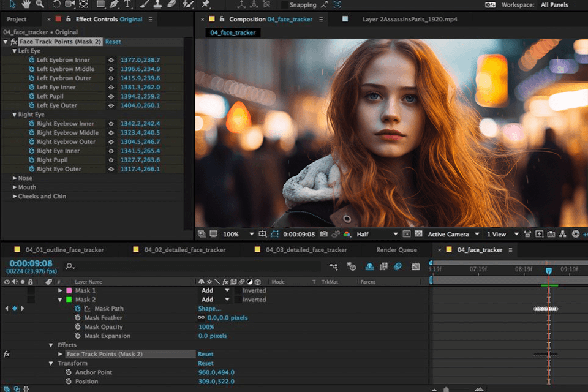The height and width of the screenshot is (392, 588).
Task: Enable the Inverted checkbox for Mask 2
Action: tap(237, 300)
